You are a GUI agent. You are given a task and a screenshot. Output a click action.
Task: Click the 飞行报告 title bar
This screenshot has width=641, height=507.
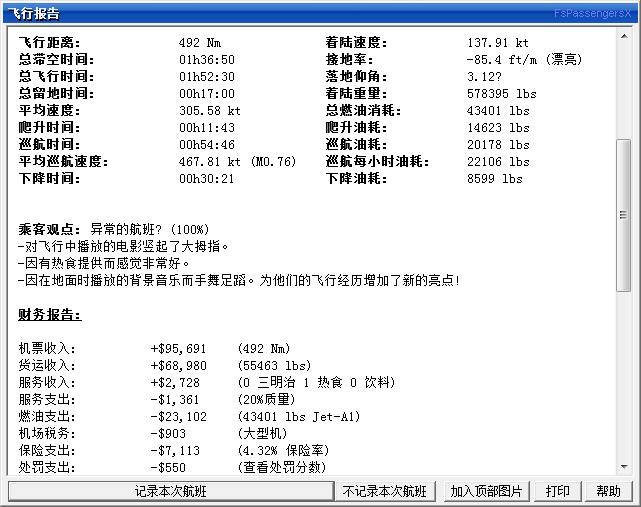(320, 13)
